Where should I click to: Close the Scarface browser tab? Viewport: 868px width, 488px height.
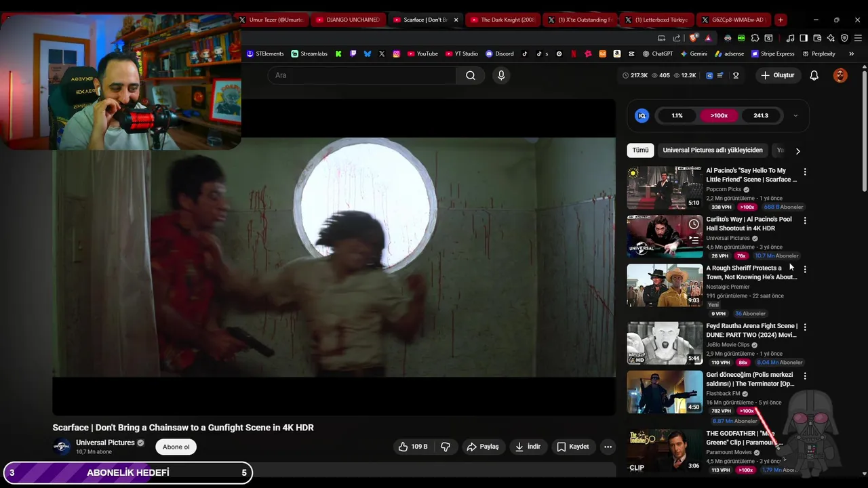coord(456,20)
